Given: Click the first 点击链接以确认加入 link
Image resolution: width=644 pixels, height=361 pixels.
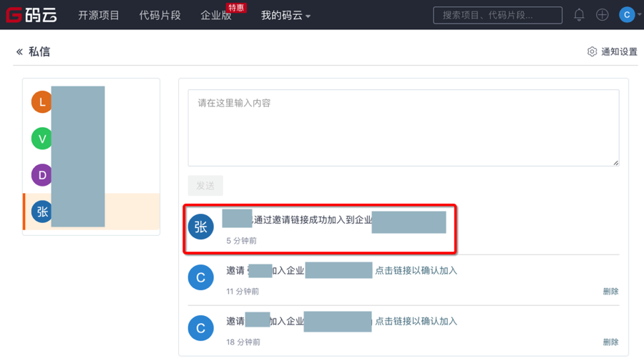Looking at the screenshot, I should pyautogui.click(x=416, y=270).
